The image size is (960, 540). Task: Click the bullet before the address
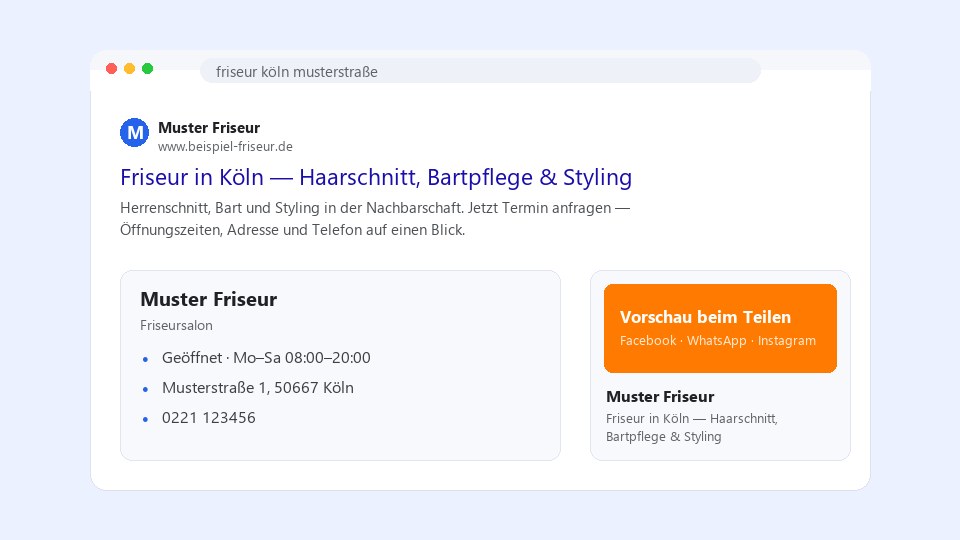[145, 389]
